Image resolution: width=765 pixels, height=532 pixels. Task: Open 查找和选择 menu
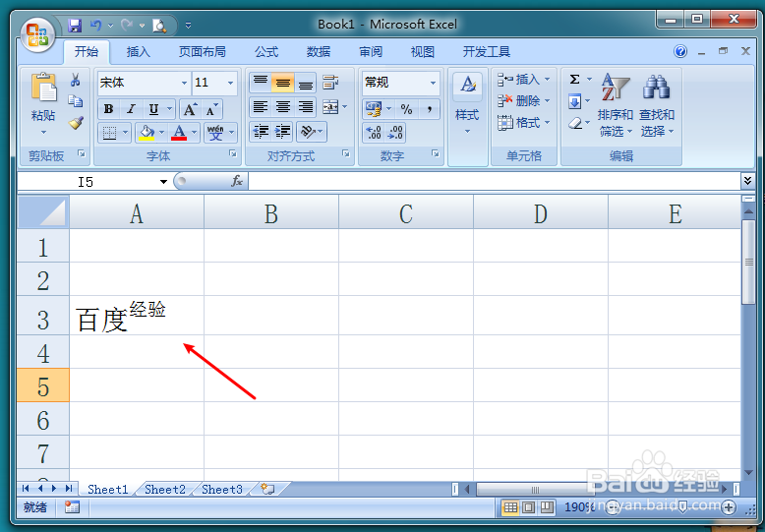point(657,105)
